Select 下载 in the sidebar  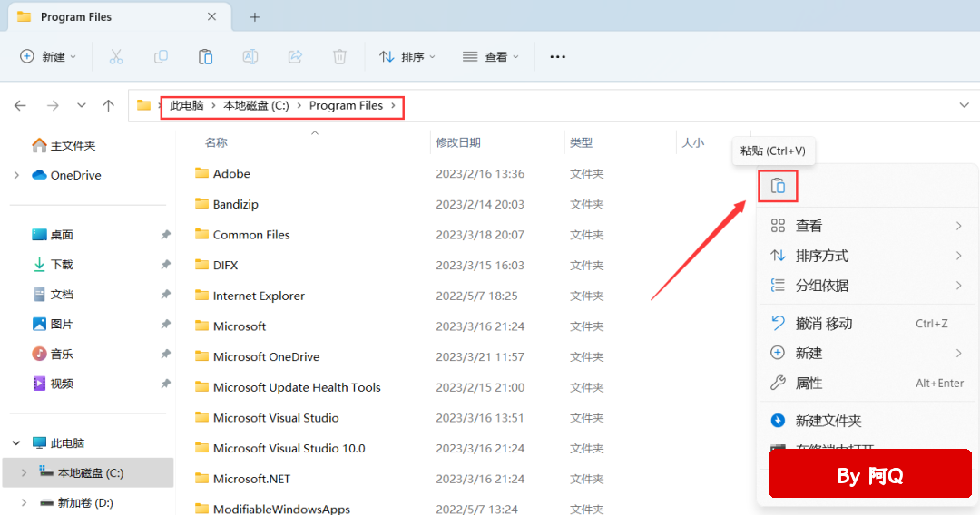[62, 265]
